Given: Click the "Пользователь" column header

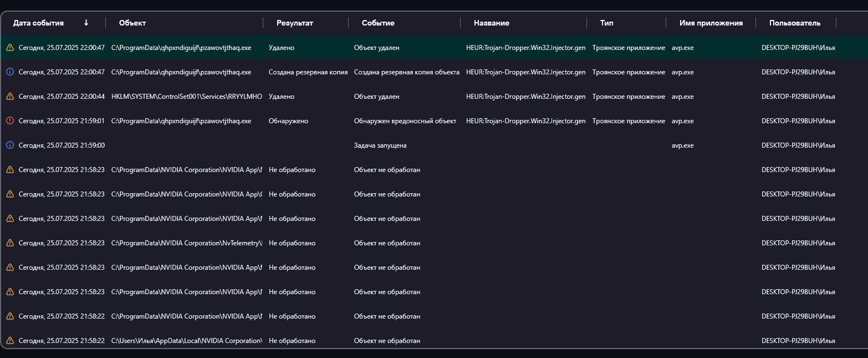Looking at the screenshot, I should pos(795,23).
